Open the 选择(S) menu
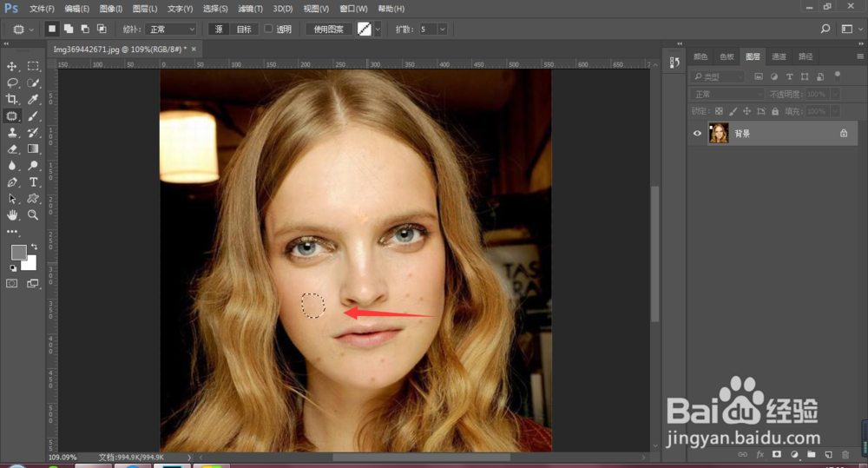Image resolution: width=868 pixels, height=468 pixels. (215, 9)
